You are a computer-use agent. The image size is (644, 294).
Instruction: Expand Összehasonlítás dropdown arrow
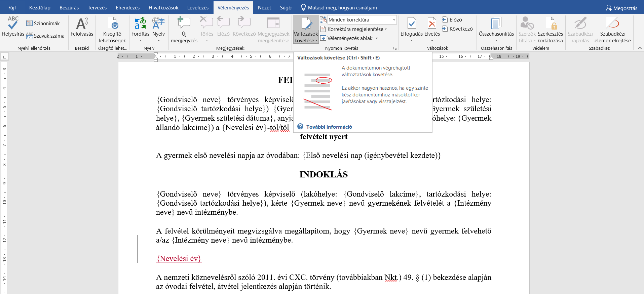[496, 41]
